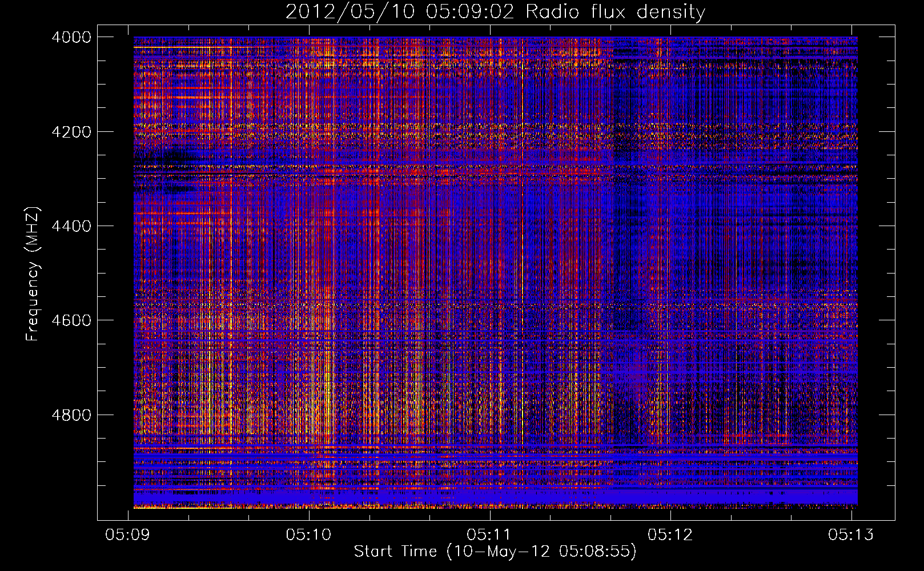Click the 05:10 time tick label
Screen dimensions: 924x571
[309, 534]
